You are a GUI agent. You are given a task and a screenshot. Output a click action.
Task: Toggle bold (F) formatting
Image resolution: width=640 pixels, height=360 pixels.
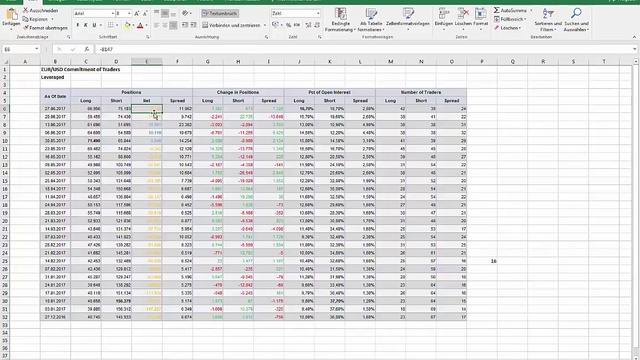coord(78,25)
